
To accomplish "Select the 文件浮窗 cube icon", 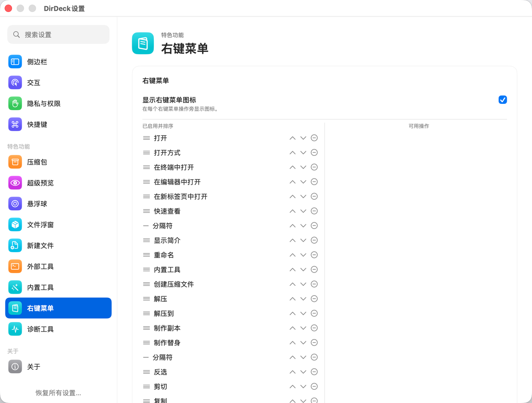I will 15,225.
